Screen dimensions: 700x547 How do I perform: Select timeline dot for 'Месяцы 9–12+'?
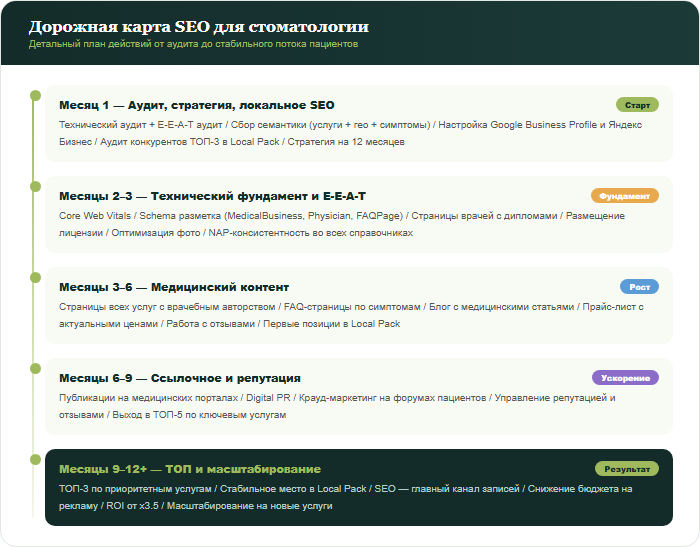[x=35, y=459]
